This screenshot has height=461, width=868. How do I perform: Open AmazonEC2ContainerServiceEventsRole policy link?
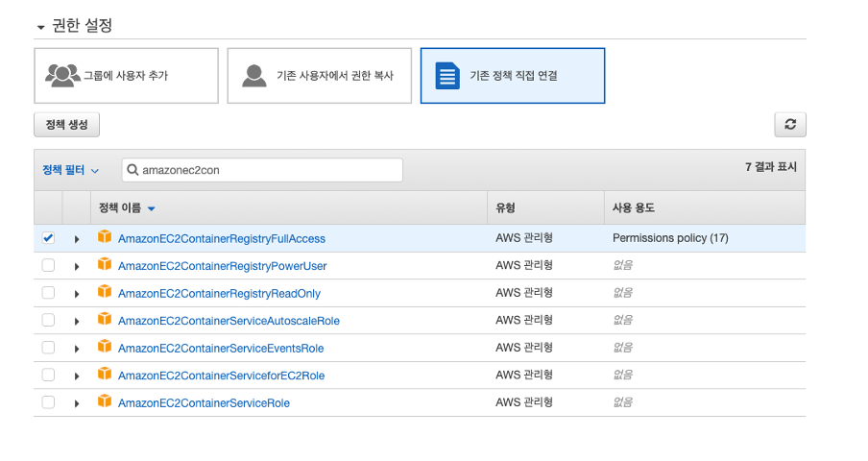[x=221, y=348]
